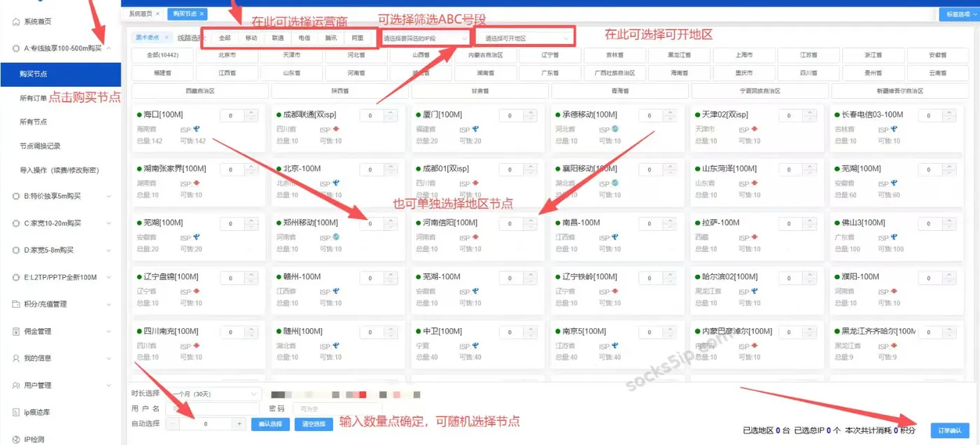980x445 pixels.
Task: Remove the filter tag next to 线路选择
Action: [166, 37]
